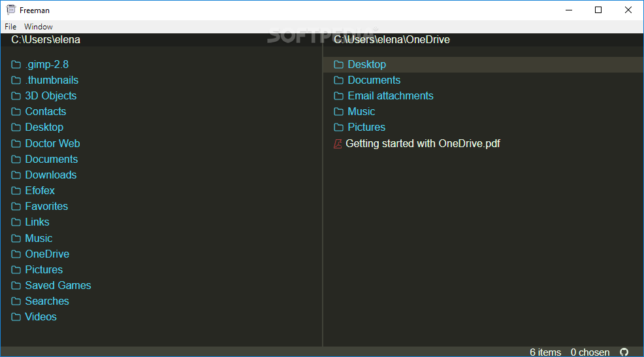644x357 pixels.
Task: Select Music folder in left pane
Action: coord(39,238)
